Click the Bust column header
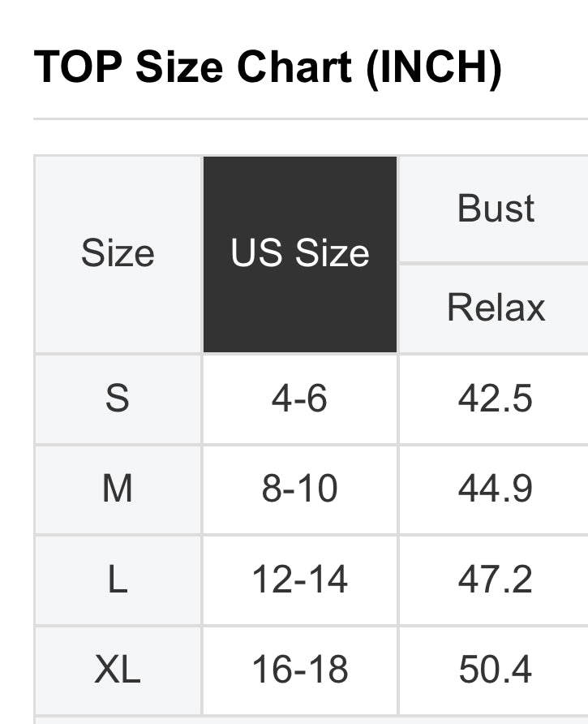This screenshot has height=724, width=588. click(496, 209)
